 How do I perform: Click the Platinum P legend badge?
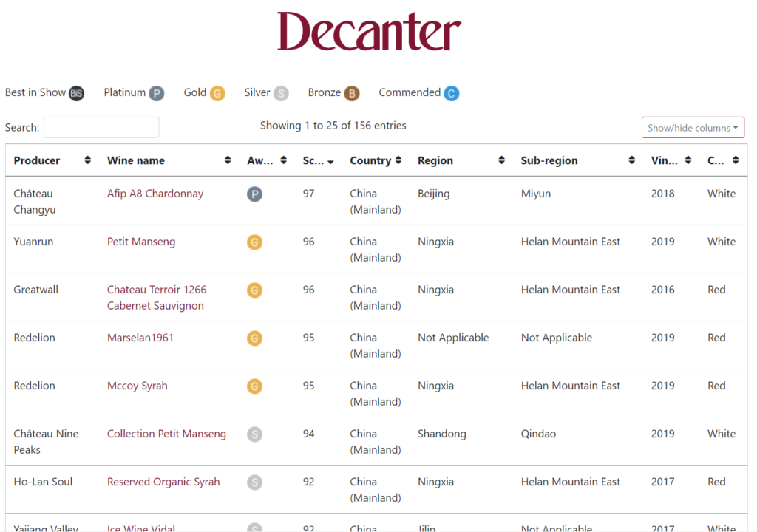156,94
